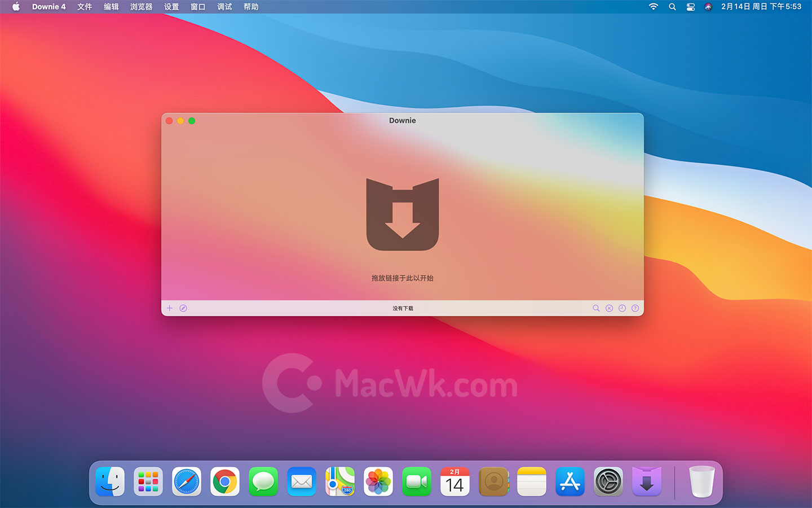Screen dimensions: 812x508
Task: Click the Downie window title
Action: tap(403, 120)
